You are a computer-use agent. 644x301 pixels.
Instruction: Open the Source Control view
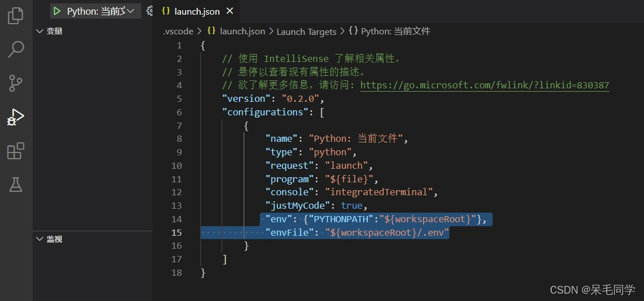[16, 83]
